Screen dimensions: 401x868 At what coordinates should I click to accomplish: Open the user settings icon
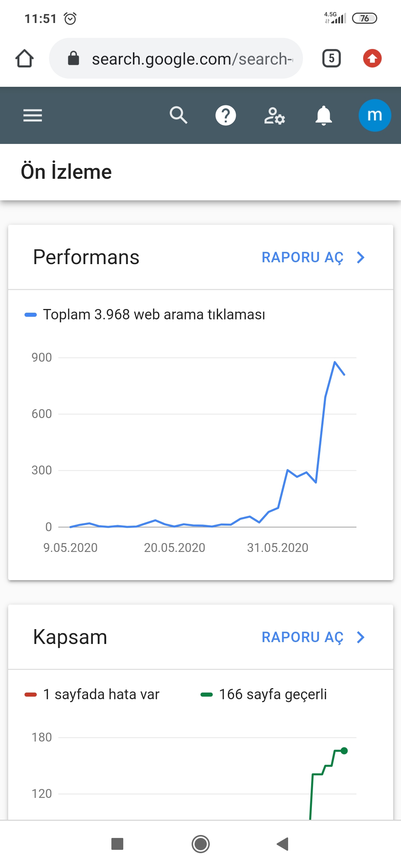[x=274, y=116]
